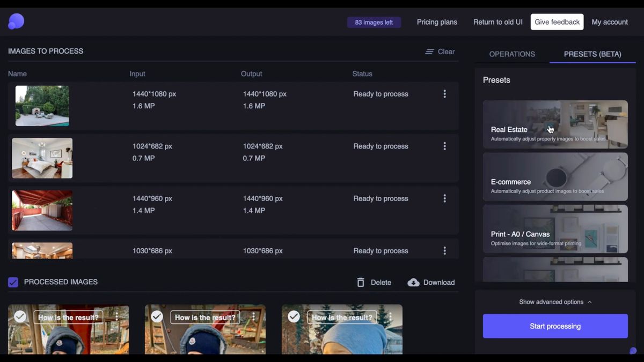
Task: Click the trash can Delete icon
Action: [361, 283]
